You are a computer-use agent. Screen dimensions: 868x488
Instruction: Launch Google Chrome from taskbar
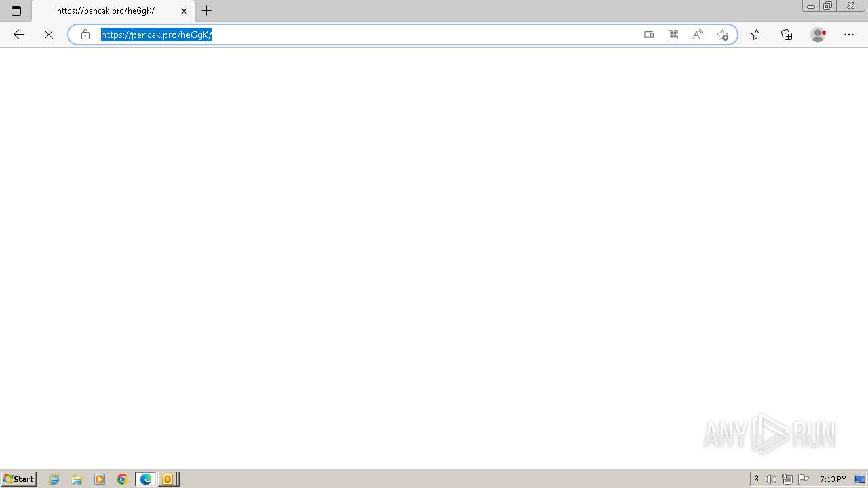point(123,479)
